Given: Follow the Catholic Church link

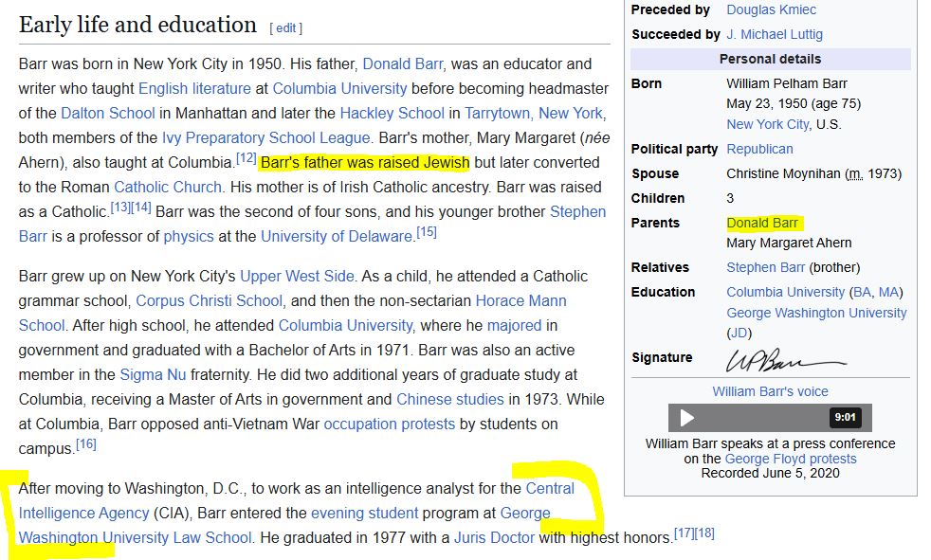Looking at the screenshot, I should pos(168,187).
